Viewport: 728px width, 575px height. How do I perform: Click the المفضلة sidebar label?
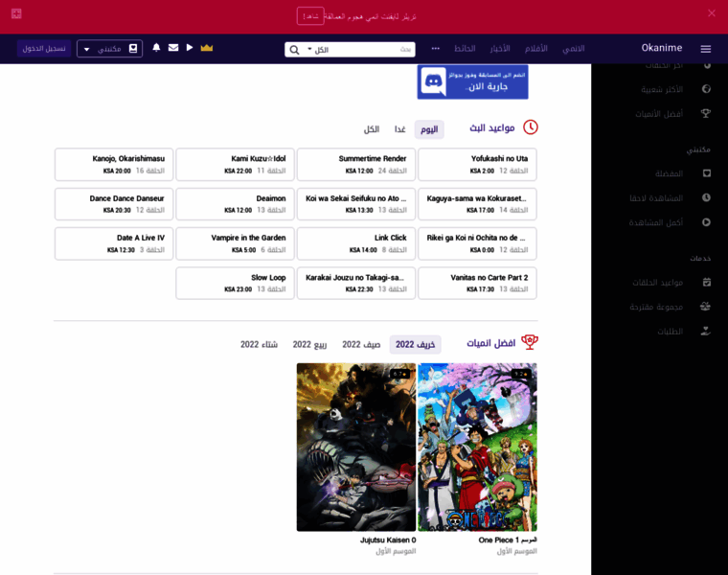tap(669, 173)
